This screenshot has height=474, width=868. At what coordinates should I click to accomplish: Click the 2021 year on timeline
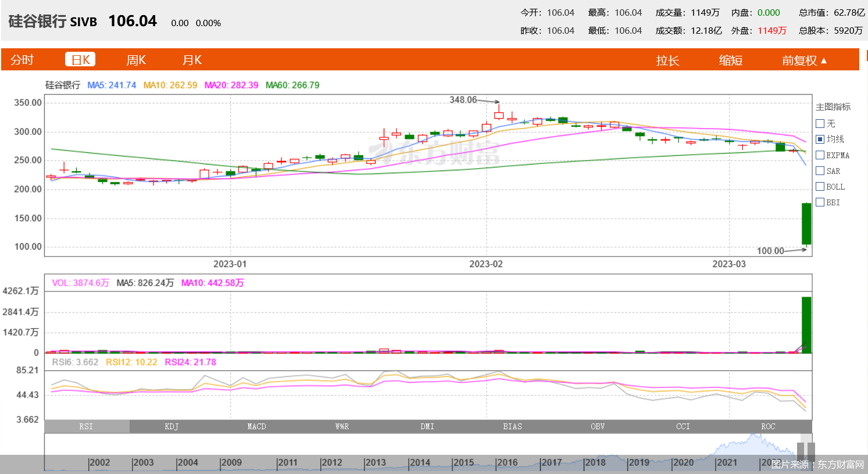tap(727, 462)
